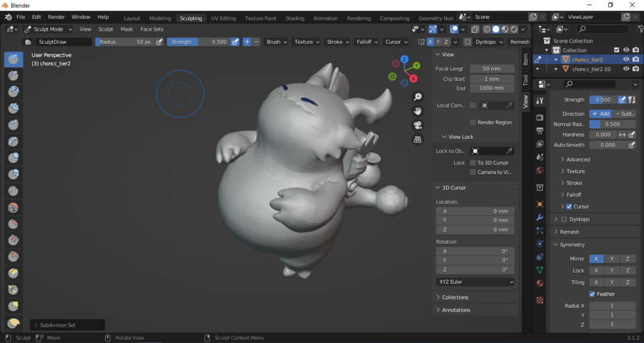Click the header Cursor popover button
The width and height of the screenshot is (644, 343).
tap(396, 42)
